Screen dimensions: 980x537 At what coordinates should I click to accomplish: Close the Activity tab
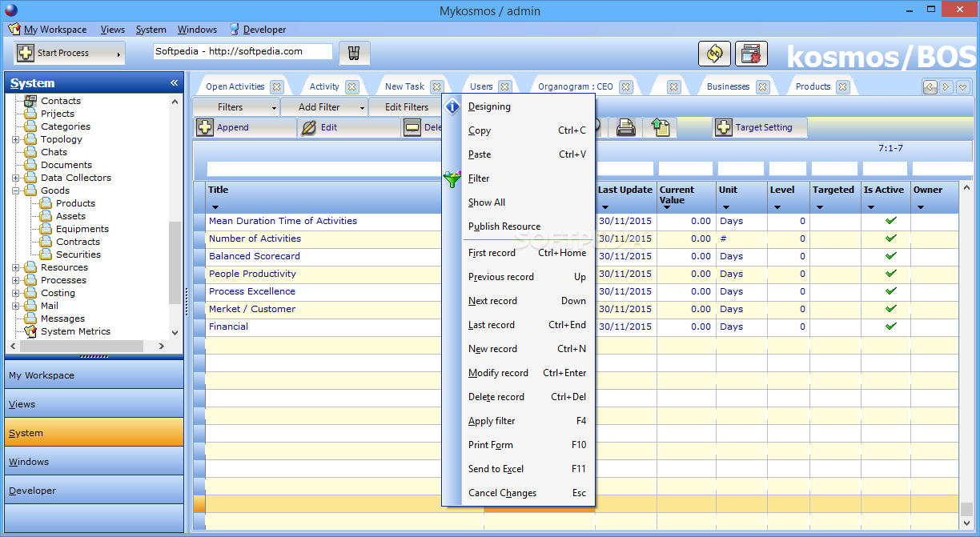351,86
